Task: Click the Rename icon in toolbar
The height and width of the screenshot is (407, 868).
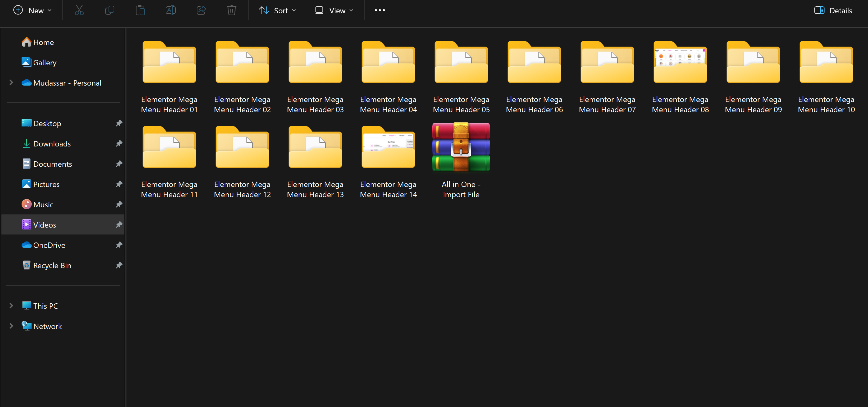Action: (x=170, y=10)
